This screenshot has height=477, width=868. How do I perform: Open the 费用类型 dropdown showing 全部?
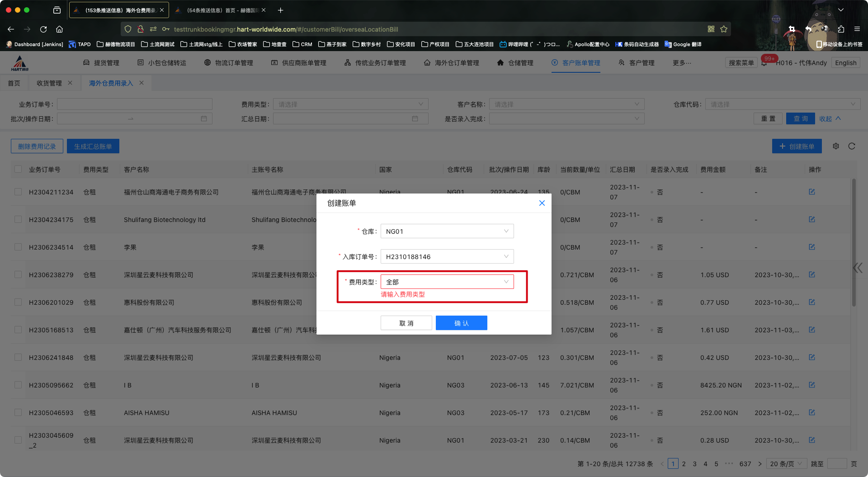pos(447,282)
